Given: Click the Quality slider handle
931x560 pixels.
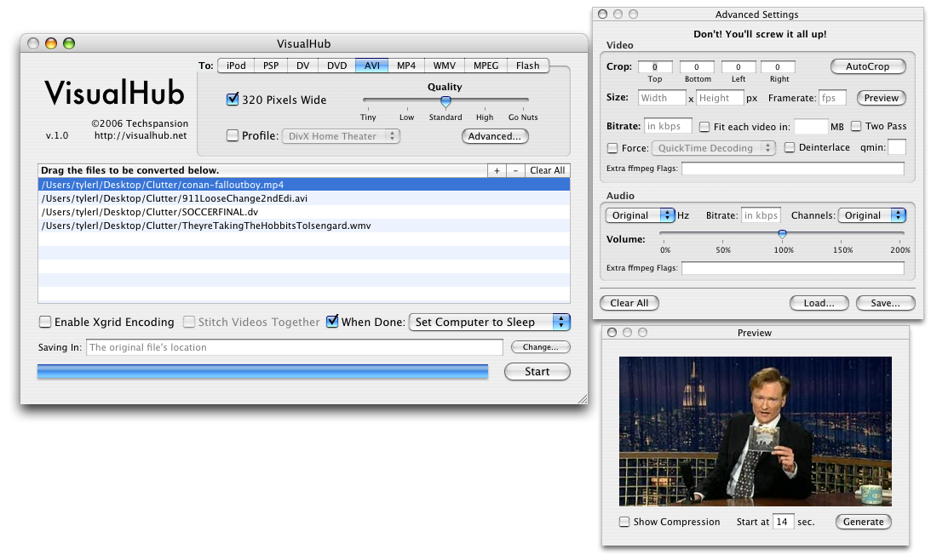Looking at the screenshot, I should tap(445, 101).
